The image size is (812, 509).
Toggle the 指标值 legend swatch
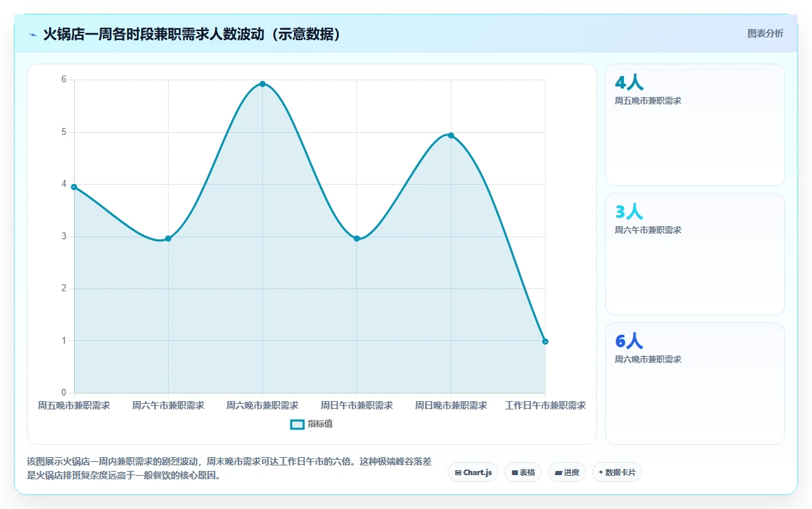[x=297, y=425]
